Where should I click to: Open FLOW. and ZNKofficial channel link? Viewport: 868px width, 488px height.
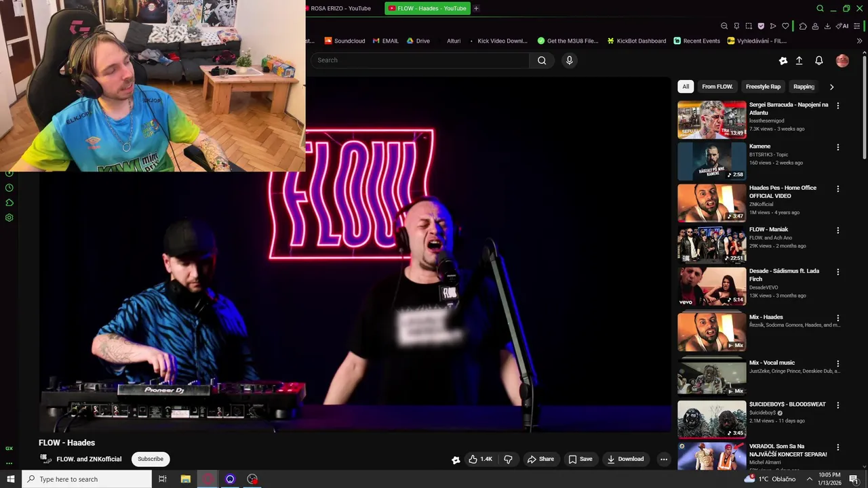point(89,459)
